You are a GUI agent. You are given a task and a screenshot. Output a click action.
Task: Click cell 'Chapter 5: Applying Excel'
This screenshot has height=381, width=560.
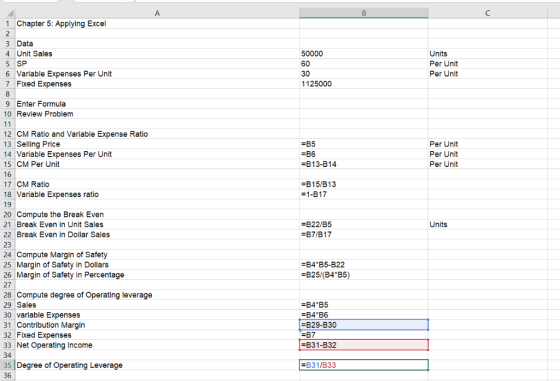coord(157,24)
